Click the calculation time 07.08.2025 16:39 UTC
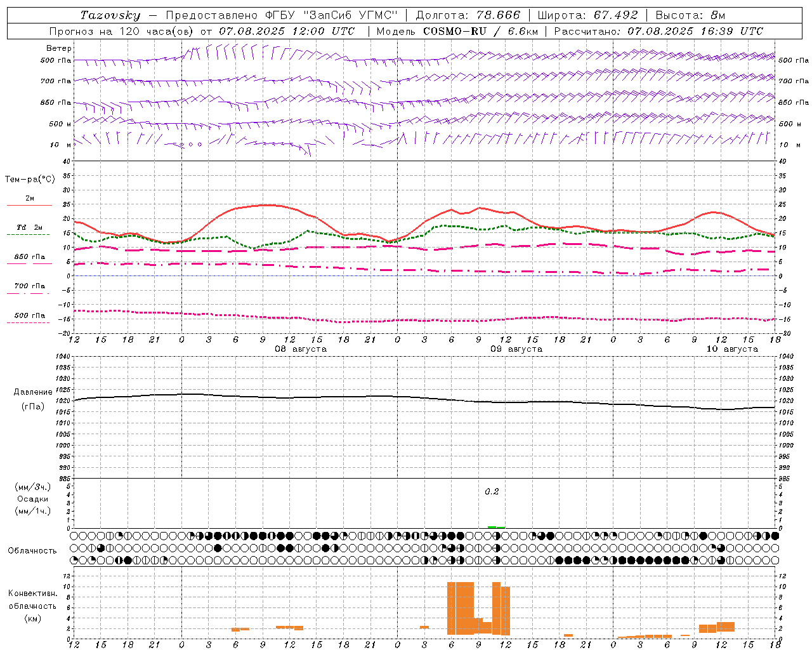This screenshot has height=650, width=812. (x=695, y=31)
